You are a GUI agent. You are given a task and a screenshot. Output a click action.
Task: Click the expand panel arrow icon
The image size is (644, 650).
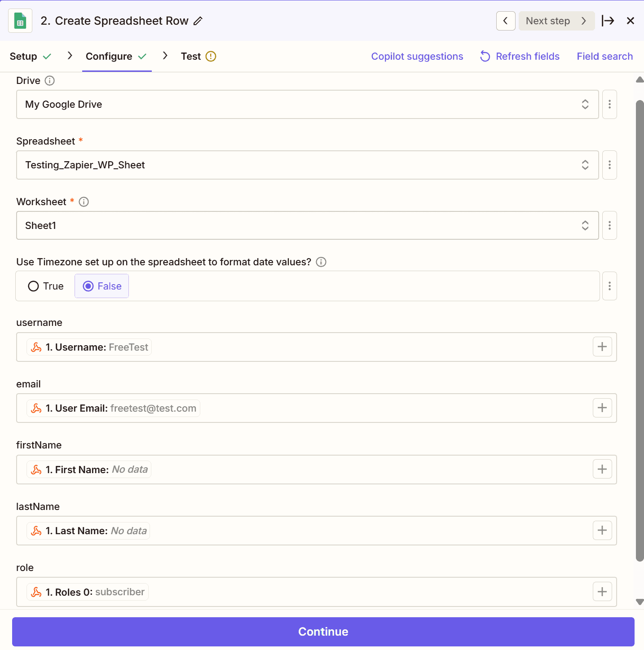click(x=608, y=21)
